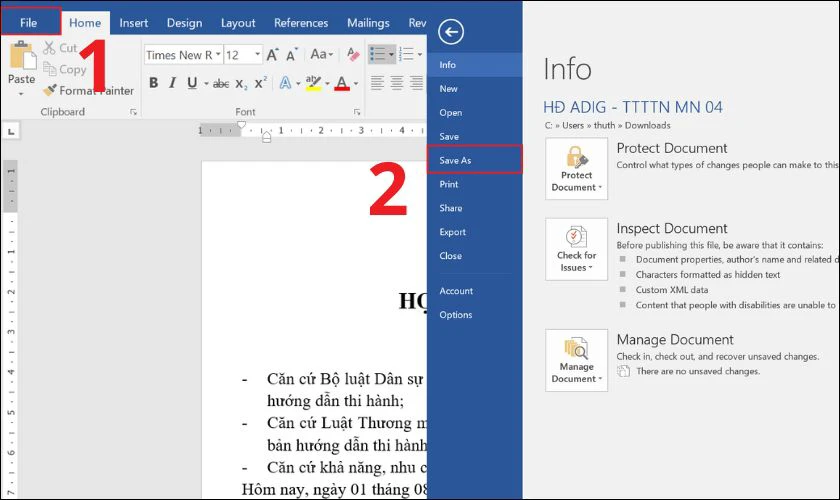
Task: Switch to the Layout tab
Action: 238,23
